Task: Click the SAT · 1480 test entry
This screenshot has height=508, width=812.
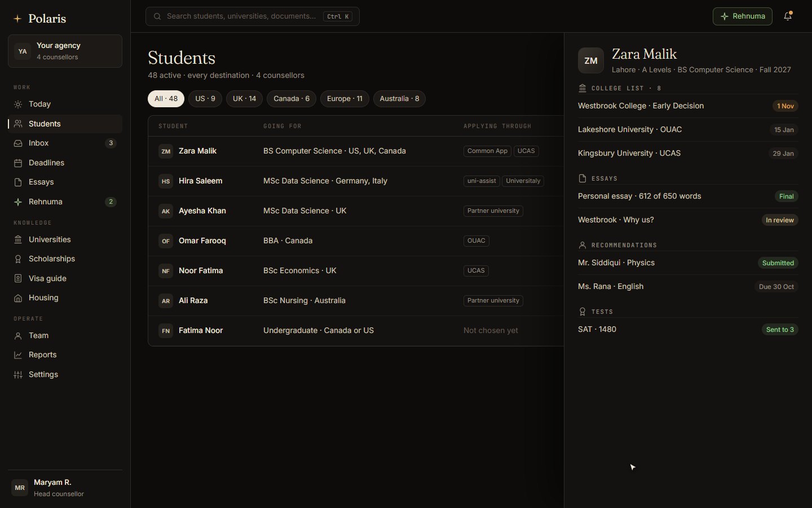Action: (x=688, y=330)
